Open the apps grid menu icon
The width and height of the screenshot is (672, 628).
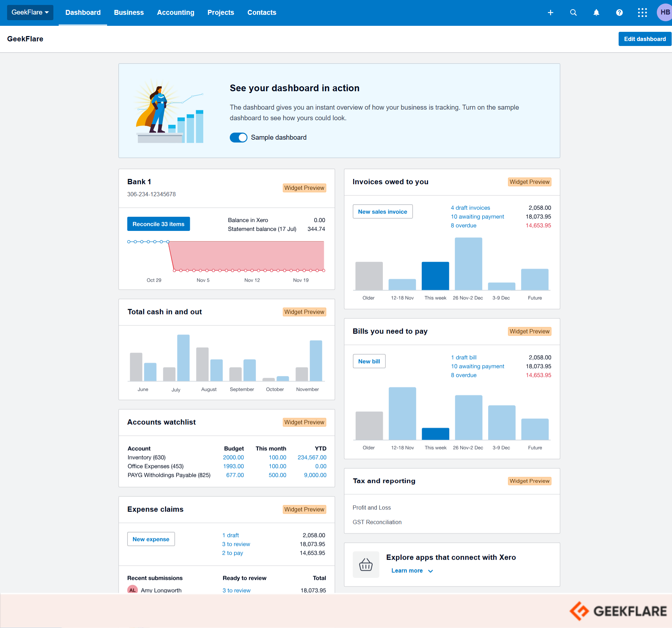(x=642, y=13)
